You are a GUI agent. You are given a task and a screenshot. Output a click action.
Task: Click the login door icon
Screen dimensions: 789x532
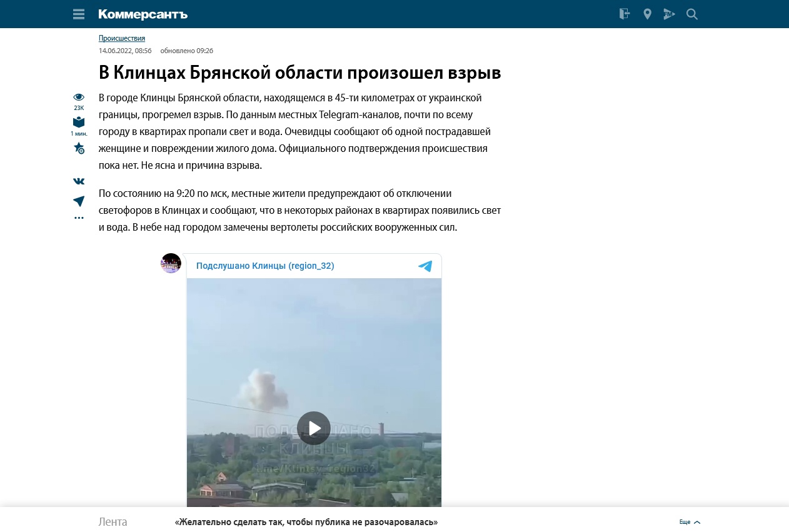(x=624, y=14)
